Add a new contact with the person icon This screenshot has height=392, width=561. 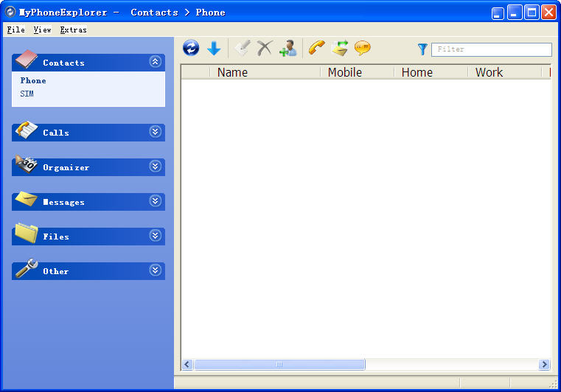(288, 49)
